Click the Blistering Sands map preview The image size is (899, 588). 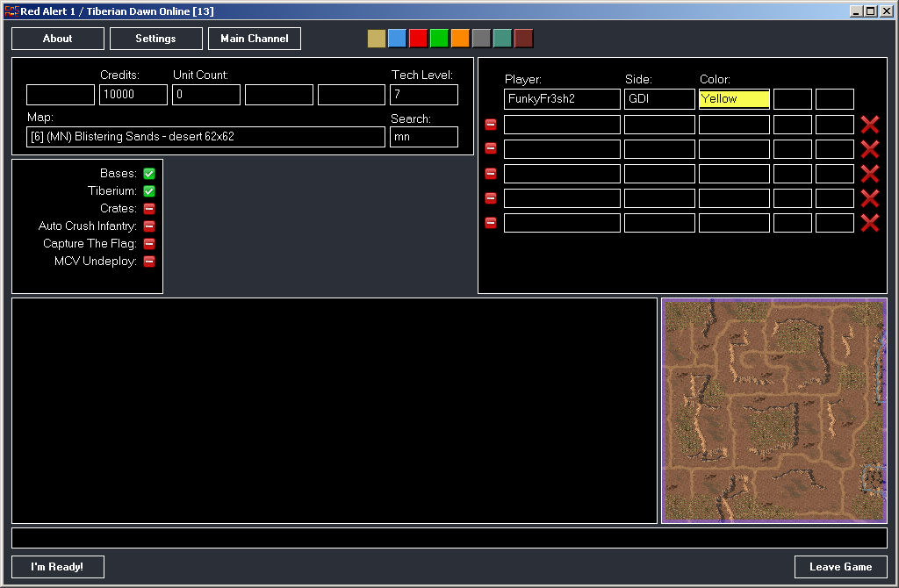tap(774, 411)
